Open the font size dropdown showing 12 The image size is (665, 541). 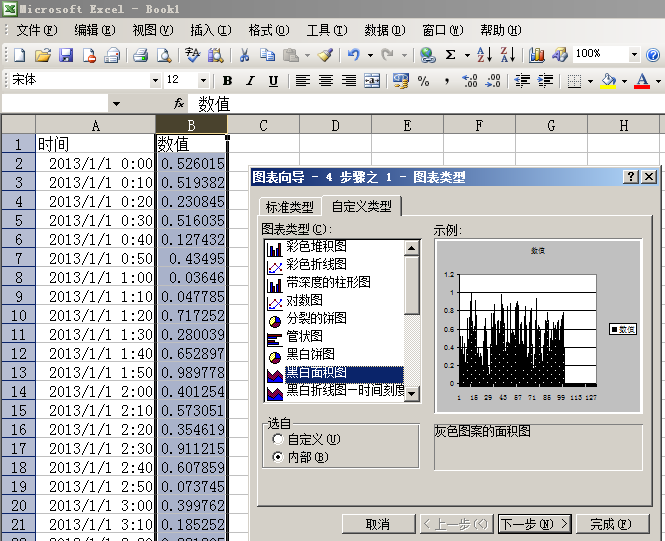[x=204, y=80]
